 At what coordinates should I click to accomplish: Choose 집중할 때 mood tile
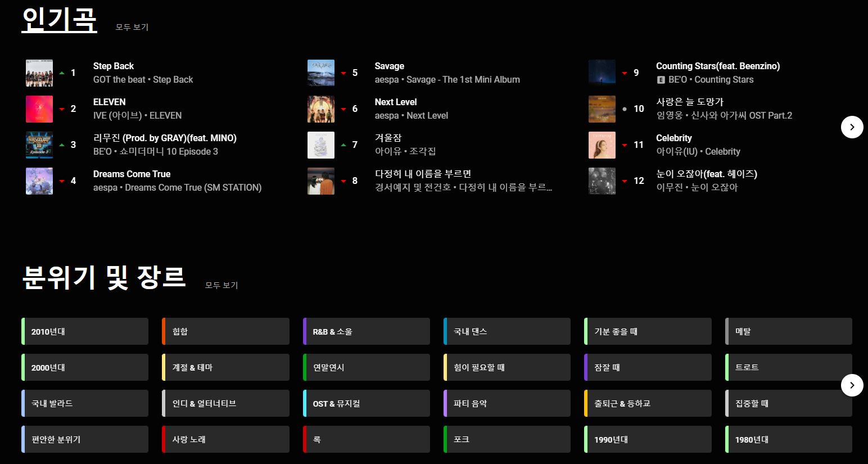(x=789, y=403)
